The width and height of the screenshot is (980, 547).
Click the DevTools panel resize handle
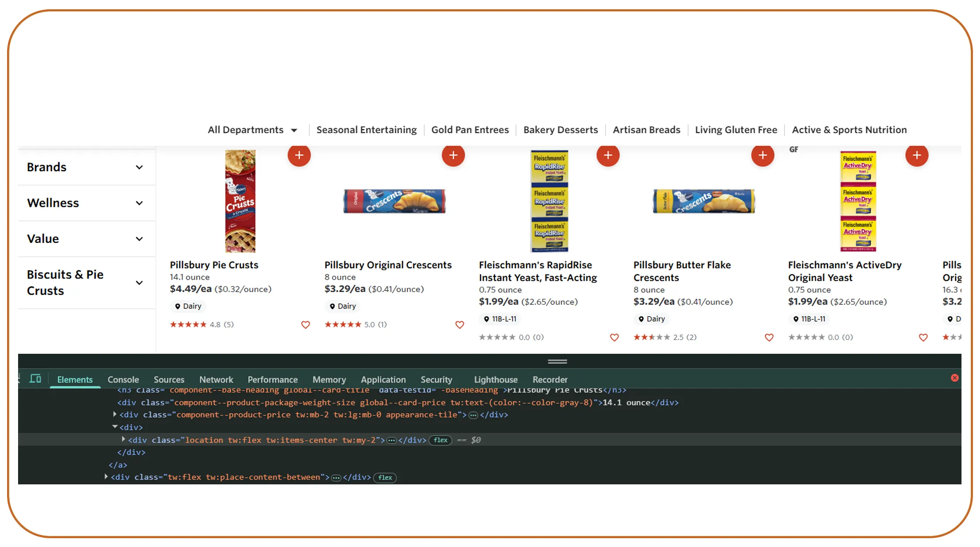click(x=557, y=361)
